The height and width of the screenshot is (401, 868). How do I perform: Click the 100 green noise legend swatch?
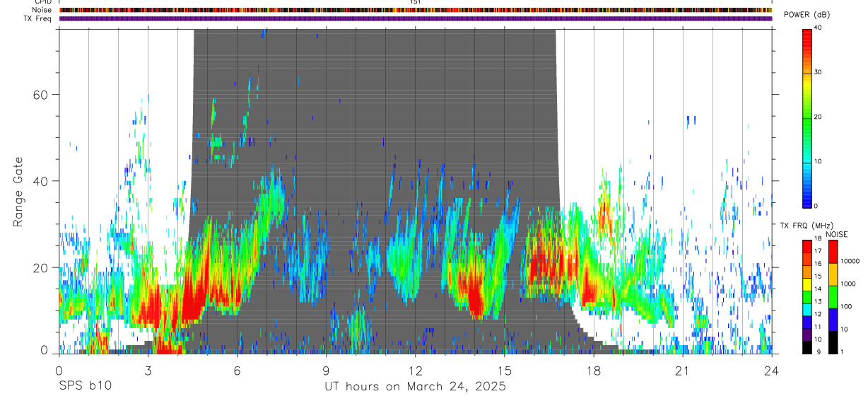[833, 297]
